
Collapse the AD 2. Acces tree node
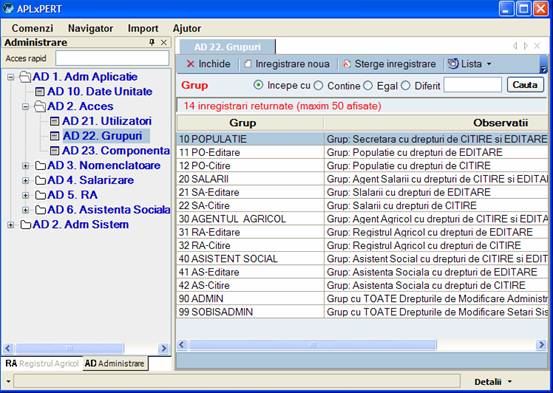tap(25, 106)
